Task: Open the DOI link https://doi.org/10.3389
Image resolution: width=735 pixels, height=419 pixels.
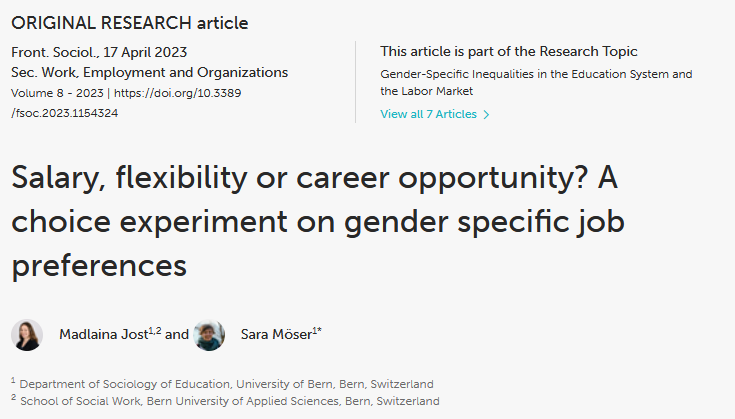Action: tap(178, 93)
